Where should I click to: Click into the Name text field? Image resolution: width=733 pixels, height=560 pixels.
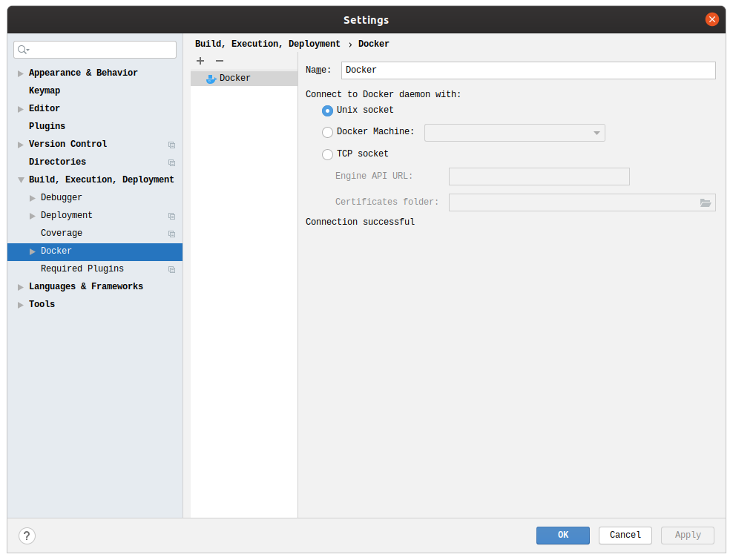tap(528, 70)
